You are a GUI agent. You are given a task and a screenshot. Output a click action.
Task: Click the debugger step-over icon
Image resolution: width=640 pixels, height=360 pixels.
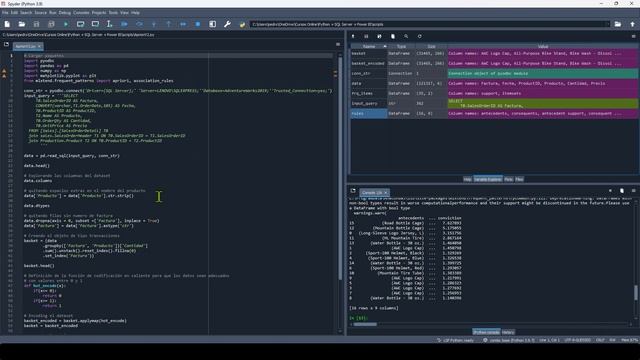[x=139, y=24]
